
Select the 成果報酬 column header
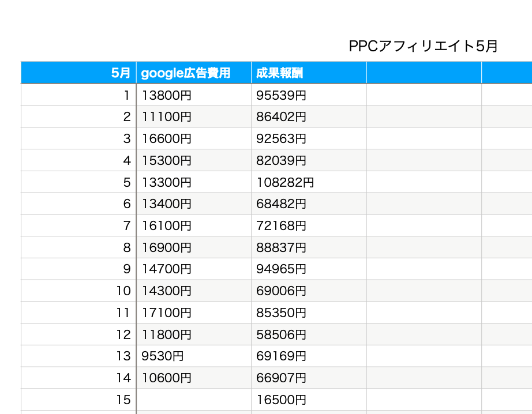(x=309, y=73)
